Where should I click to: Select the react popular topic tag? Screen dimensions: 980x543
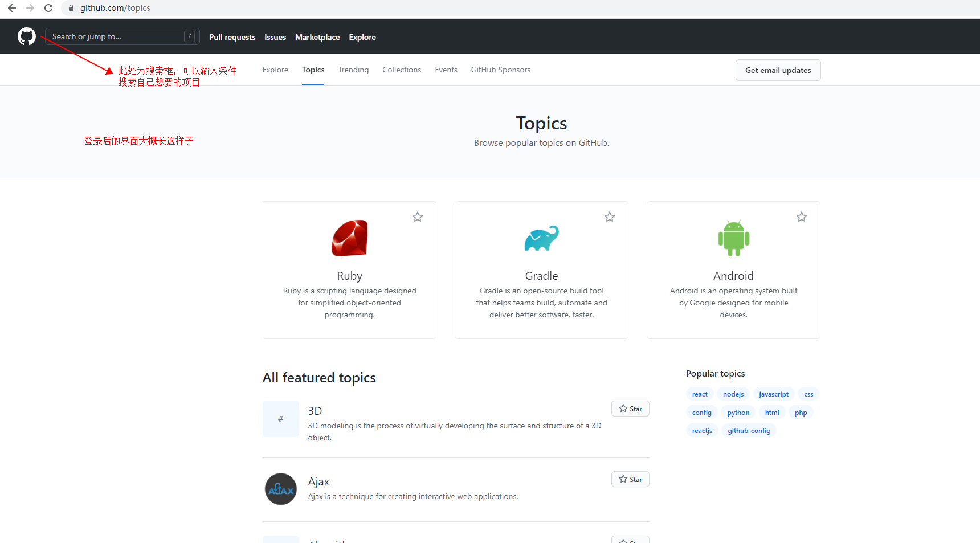coord(700,394)
